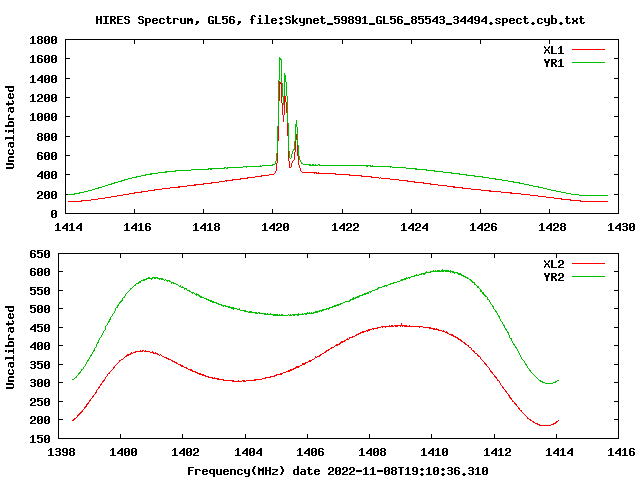Click the top plot's Uncalibrated axis label
This screenshot has width=640, height=480.
10,127
